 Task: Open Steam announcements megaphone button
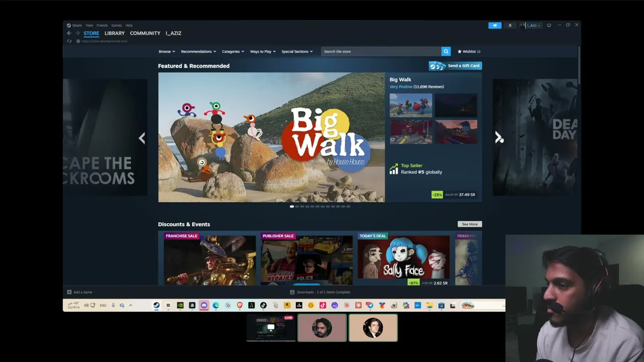495,25
